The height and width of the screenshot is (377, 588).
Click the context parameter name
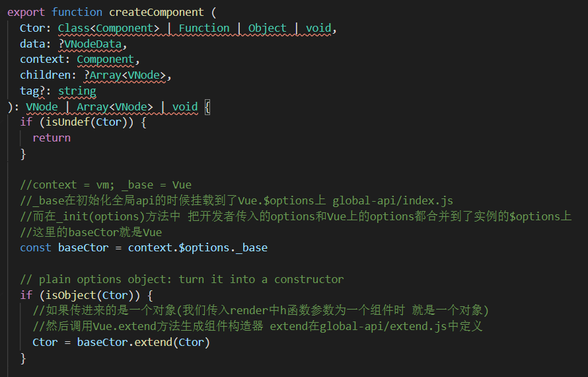tap(42, 60)
